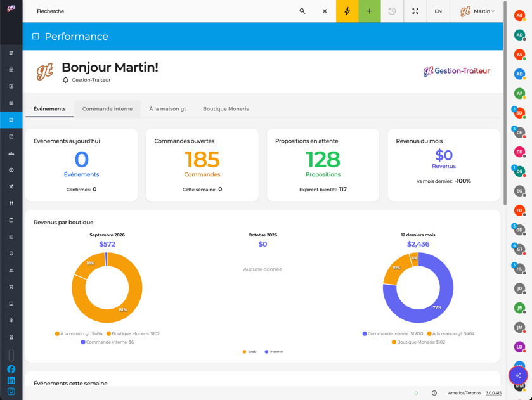Image resolution: width=532 pixels, height=400 pixels.
Task: Switch to the Boutique Moneris tab
Action: pos(226,109)
